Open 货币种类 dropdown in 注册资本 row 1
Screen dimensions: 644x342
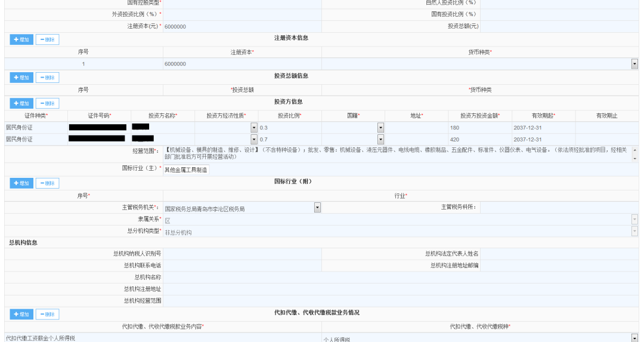(x=634, y=64)
